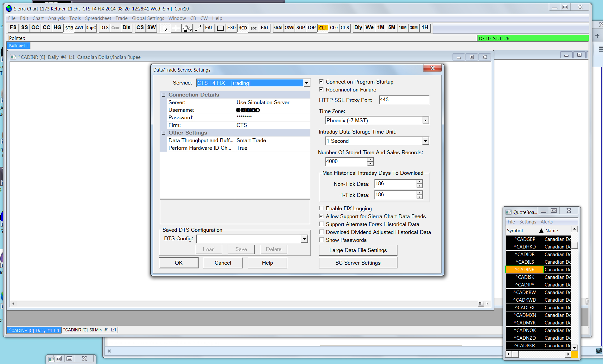Click the ESD toolbar button
Screen dimensions: 603x364
click(x=232, y=28)
